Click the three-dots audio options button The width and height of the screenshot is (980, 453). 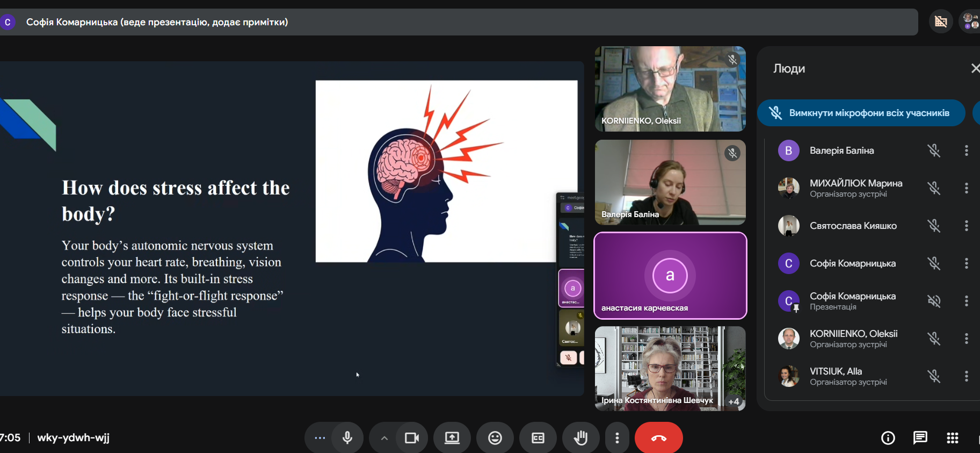click(x=320, y=438)
